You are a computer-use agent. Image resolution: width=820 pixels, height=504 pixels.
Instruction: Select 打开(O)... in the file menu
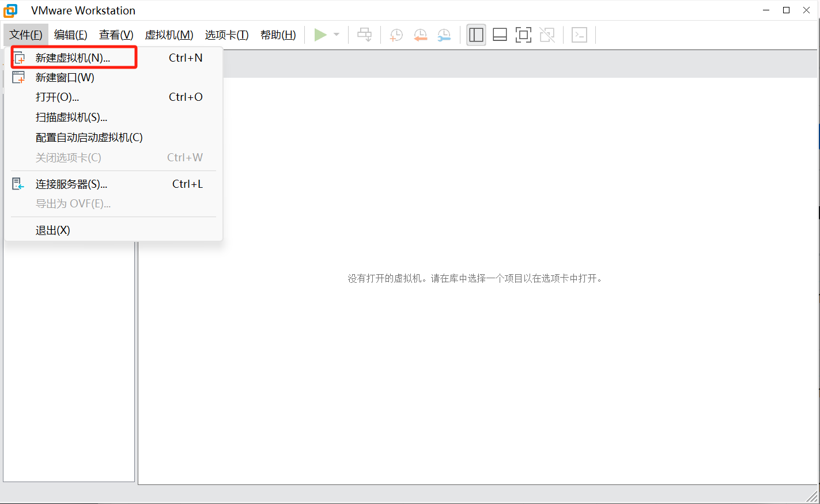[x=114, y=97]
